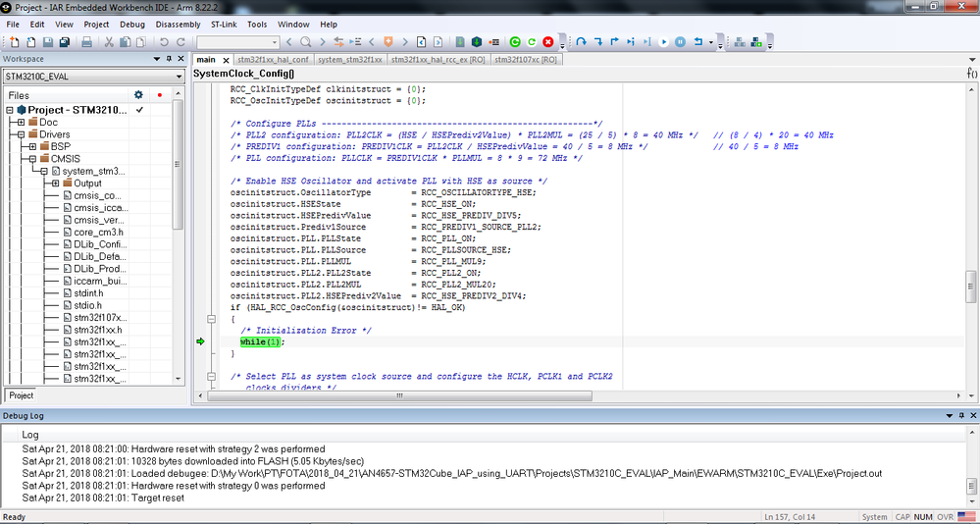Close the main editor tab
Image resolution: width=980 pixels, height=524 pixels.
pyautogui.click(x=226, y=60)
